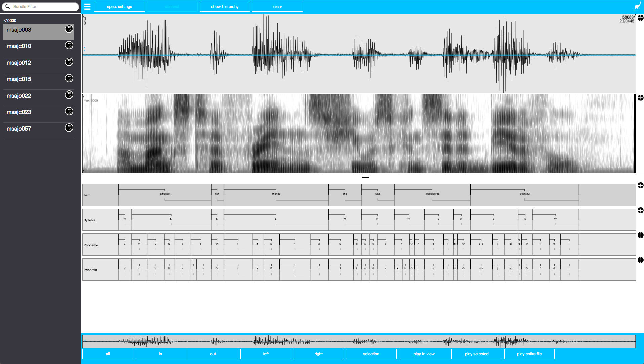
Task: Open the hamburger menu icon
Action: tap(87, 7)
